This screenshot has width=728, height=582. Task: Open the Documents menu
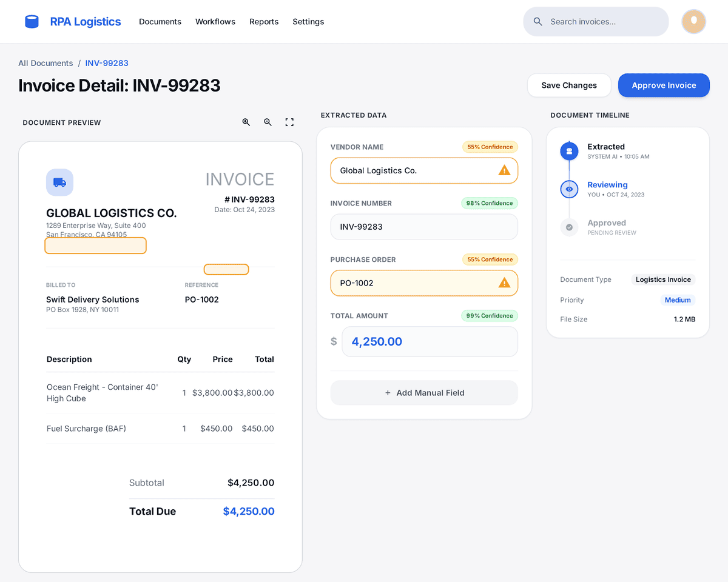pyautogui.click(x=160, y=21)
